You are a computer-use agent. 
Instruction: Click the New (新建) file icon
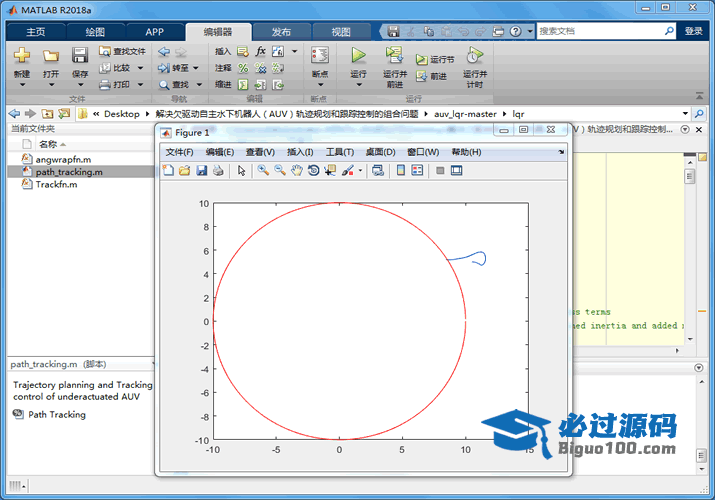(21, 56)
